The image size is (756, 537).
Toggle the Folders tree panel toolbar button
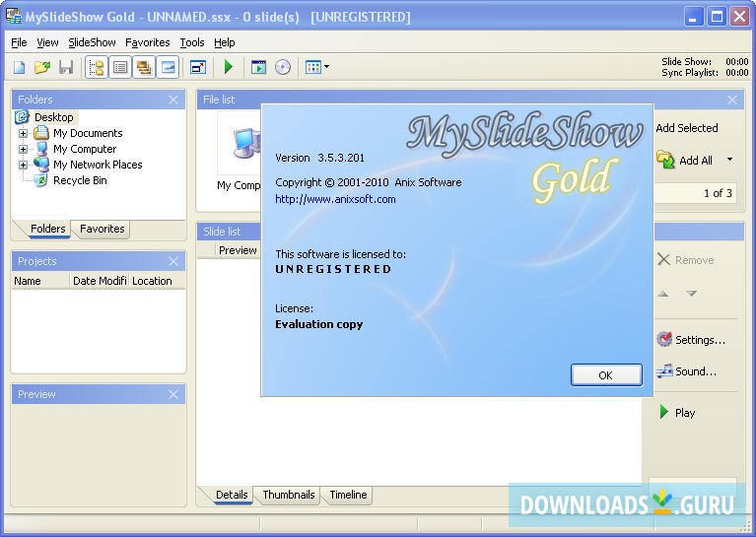click(x=97, y=67)
